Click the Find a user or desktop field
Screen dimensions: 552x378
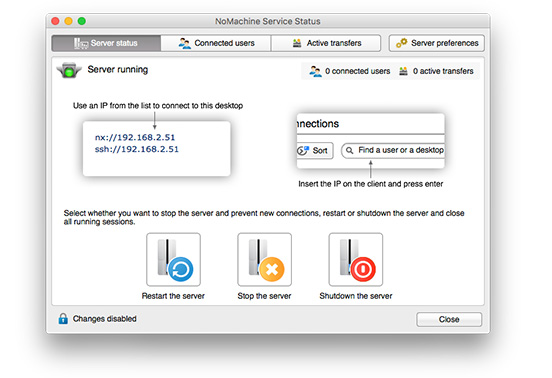[x=393, y=151]
